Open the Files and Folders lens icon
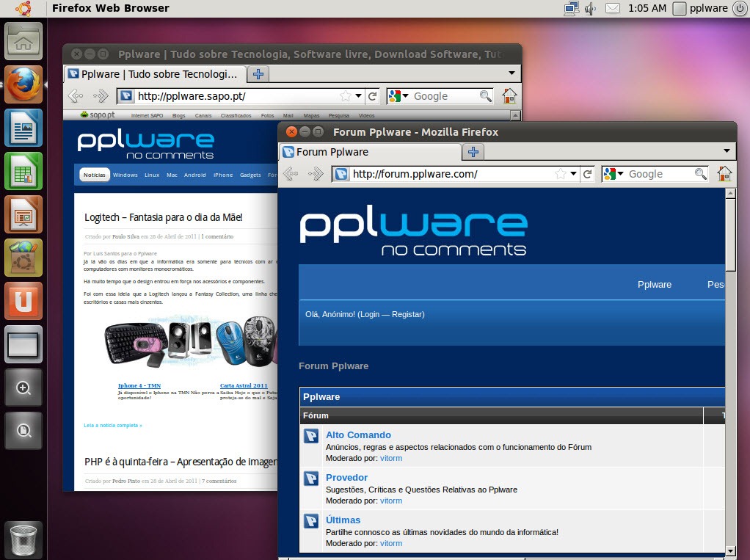The image size is (750, 560). click(x=23, y=431)
